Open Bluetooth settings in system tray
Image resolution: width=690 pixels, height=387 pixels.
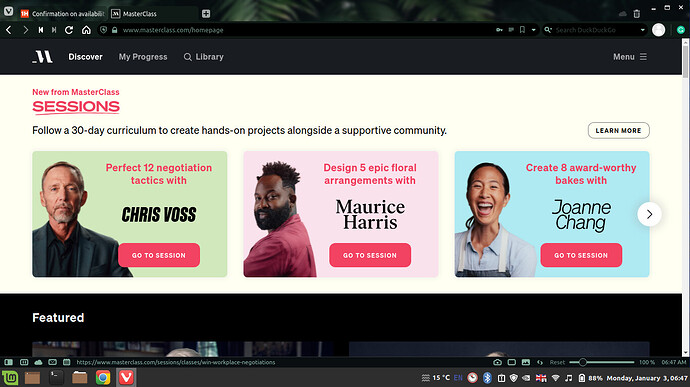coord(487,377)
